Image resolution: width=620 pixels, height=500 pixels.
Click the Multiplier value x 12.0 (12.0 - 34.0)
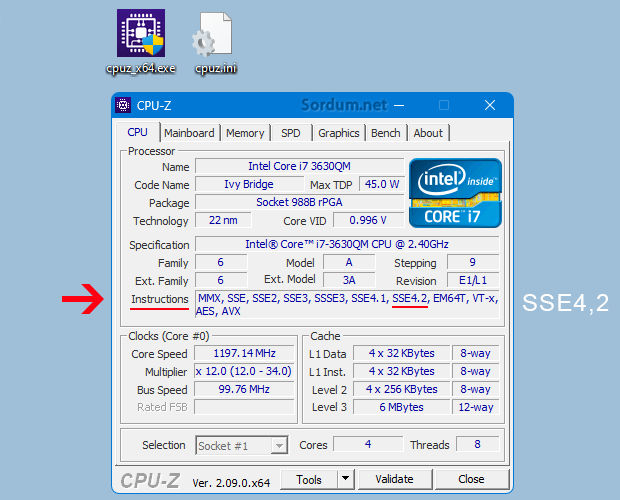(244, 371)
